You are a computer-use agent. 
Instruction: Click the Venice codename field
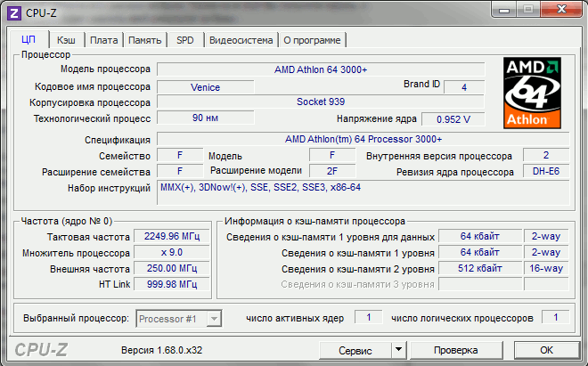tap(205, 87)
